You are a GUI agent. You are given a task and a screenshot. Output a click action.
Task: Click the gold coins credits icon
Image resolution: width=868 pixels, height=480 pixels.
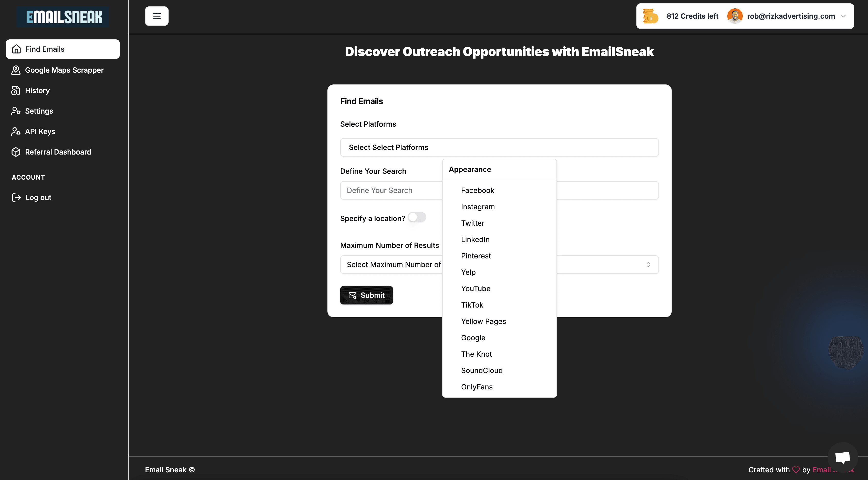click(650, 16)
